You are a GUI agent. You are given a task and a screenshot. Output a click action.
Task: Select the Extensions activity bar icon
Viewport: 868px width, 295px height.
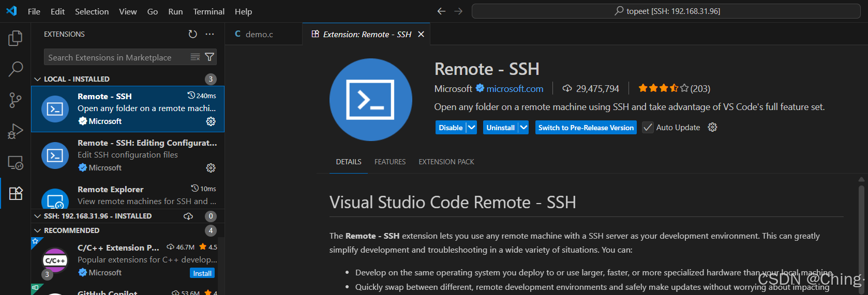(16, 193)
